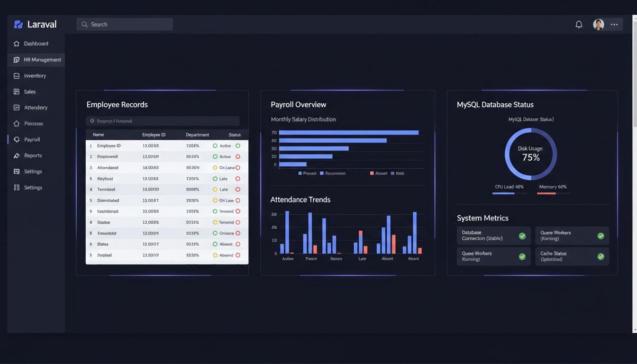Click the 'System Metrics' heading
Image resolution: width=637 pixels, height=364 pixels.
coord(482,218)
